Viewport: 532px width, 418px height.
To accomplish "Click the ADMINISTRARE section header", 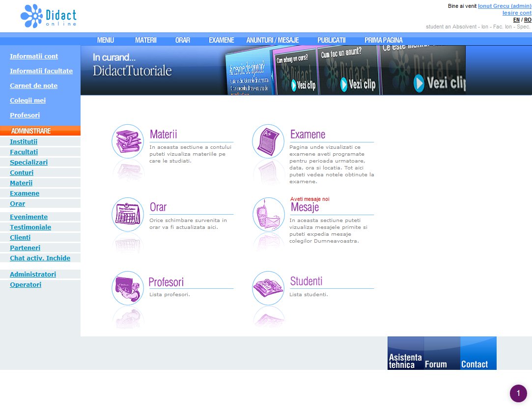I will coord(40,131).
